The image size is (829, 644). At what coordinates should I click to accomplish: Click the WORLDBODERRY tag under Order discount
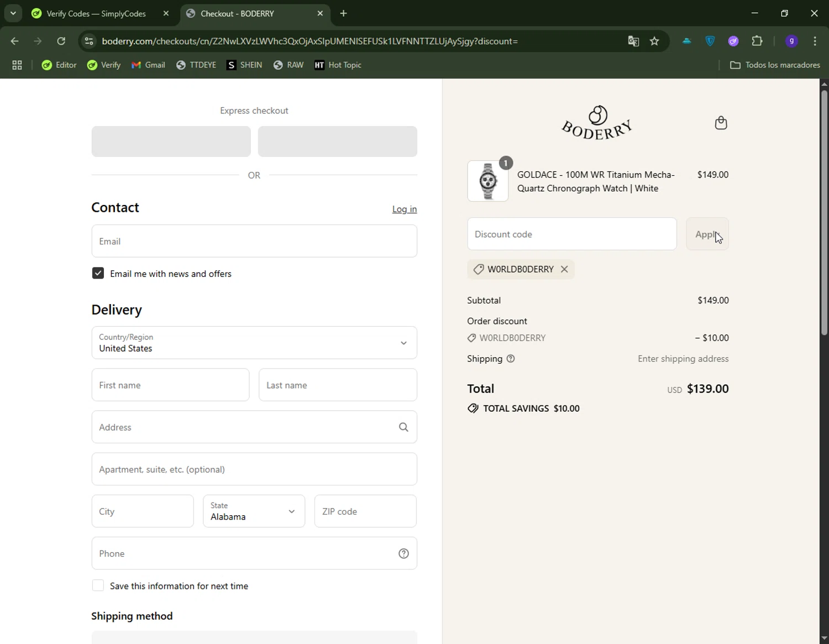[x=507, y=338]
